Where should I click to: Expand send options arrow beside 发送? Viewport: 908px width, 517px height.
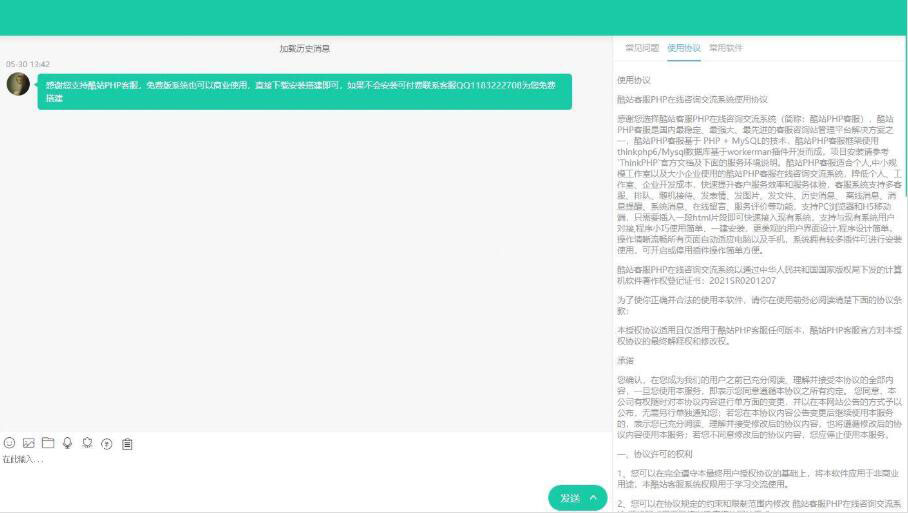[x=594, y=498]
